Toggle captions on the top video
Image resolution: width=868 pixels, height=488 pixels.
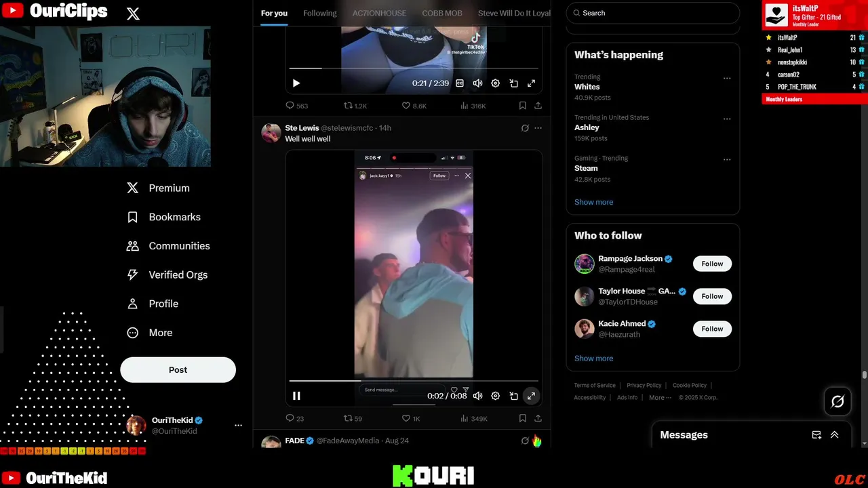point(460,83)
